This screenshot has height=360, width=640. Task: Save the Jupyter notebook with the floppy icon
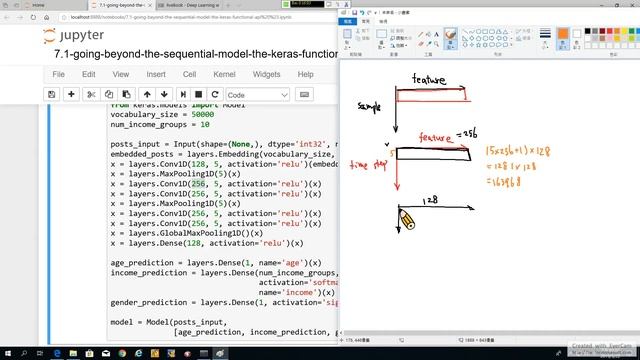pos(51,95)
